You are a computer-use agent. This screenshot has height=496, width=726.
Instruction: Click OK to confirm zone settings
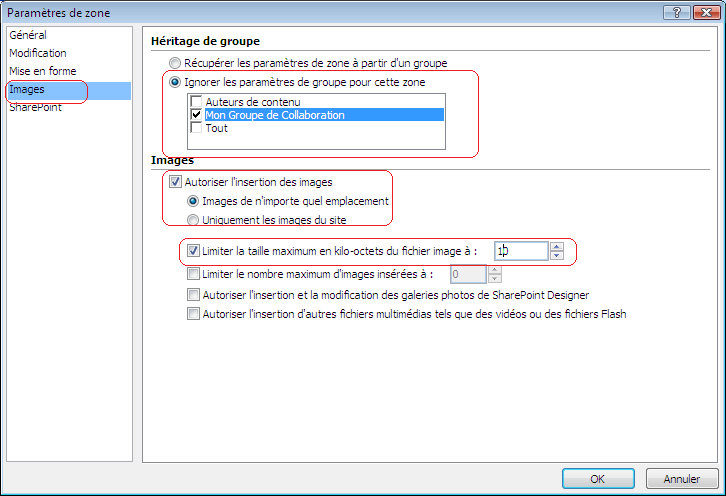point(597,479)
